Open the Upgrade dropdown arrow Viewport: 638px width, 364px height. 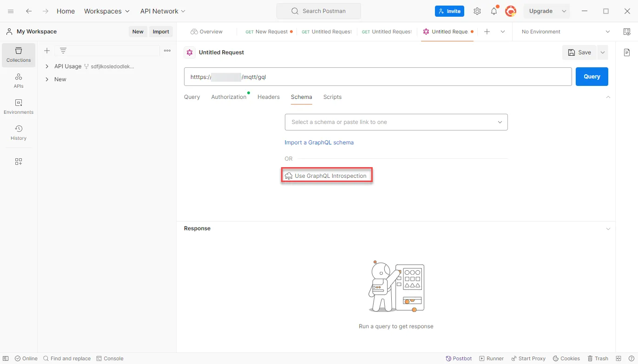(564, 11)
